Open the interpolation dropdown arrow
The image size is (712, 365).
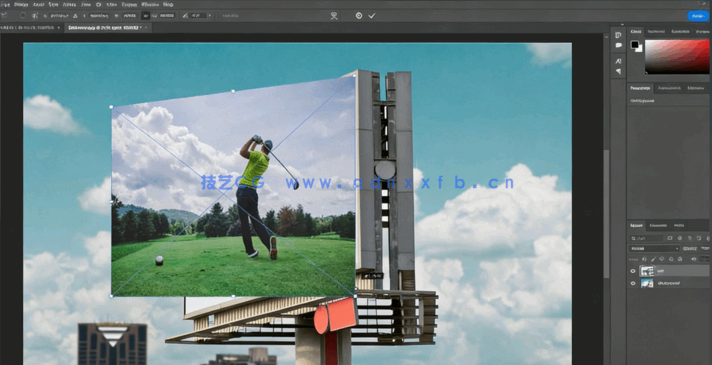[209, 15]
